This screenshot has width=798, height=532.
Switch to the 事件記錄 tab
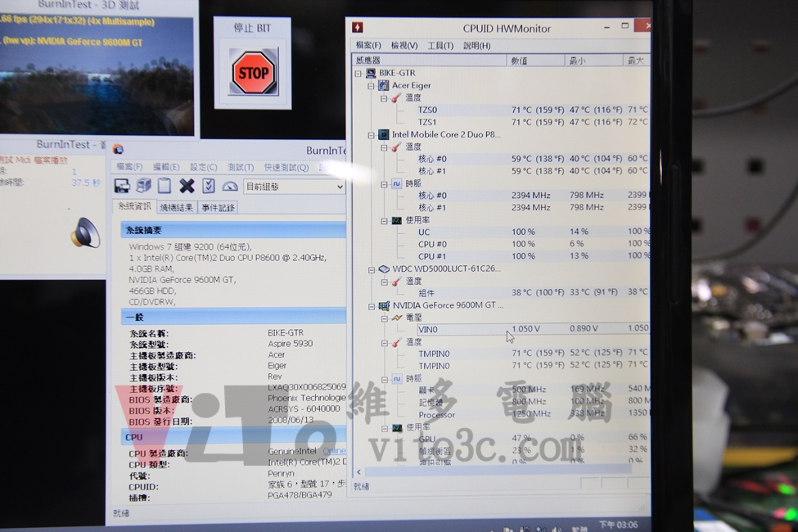pos(218,207)
